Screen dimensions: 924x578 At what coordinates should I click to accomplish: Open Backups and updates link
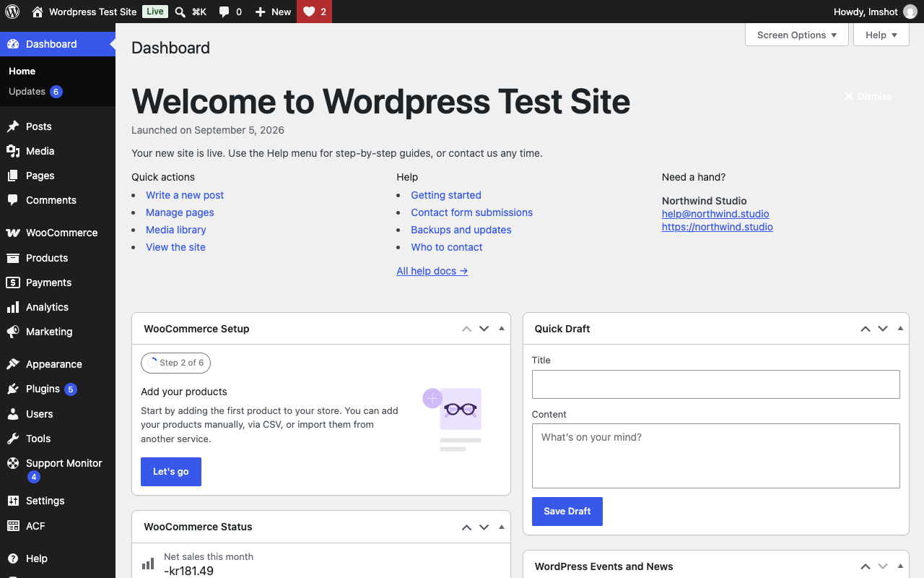click(x=461, y=230)
